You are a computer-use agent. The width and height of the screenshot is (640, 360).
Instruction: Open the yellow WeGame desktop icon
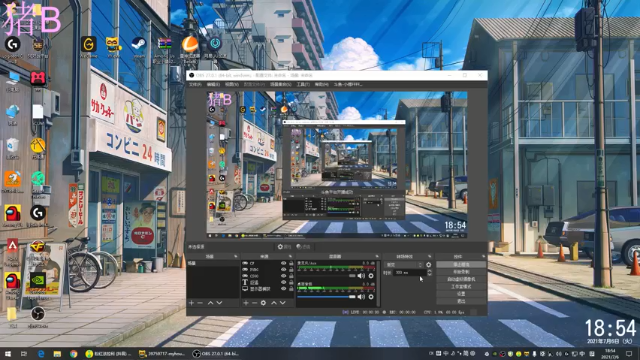pyautogui.click(x=89, y=44)
